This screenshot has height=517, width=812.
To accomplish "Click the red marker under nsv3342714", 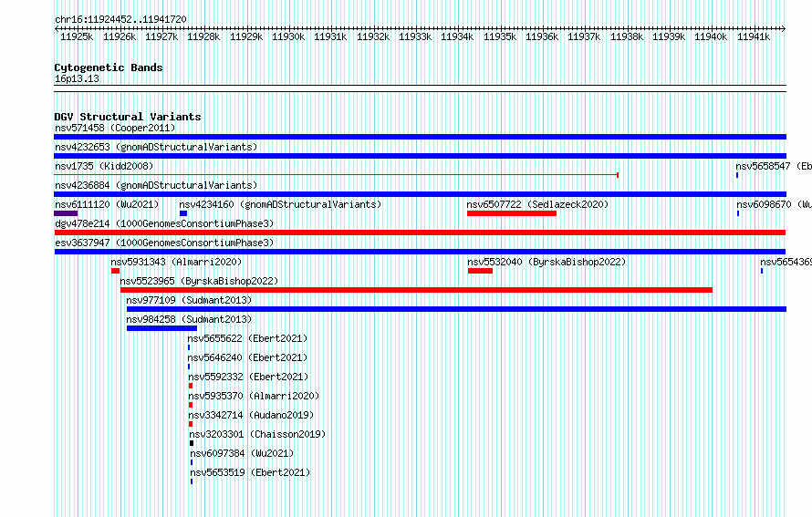I will (x=191, y=424).
